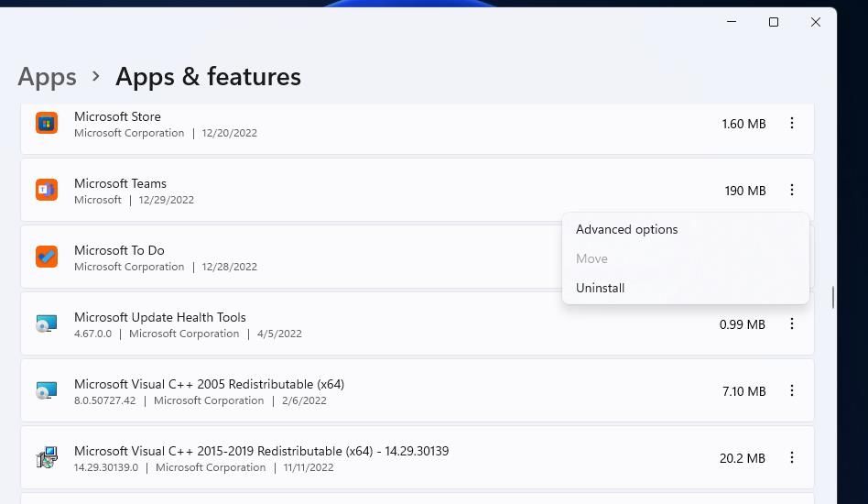Image resolution: width=868 pixels, height=504 pixels.
Task: Click the 12/29/2022 install date
Action: click(166, 200)
